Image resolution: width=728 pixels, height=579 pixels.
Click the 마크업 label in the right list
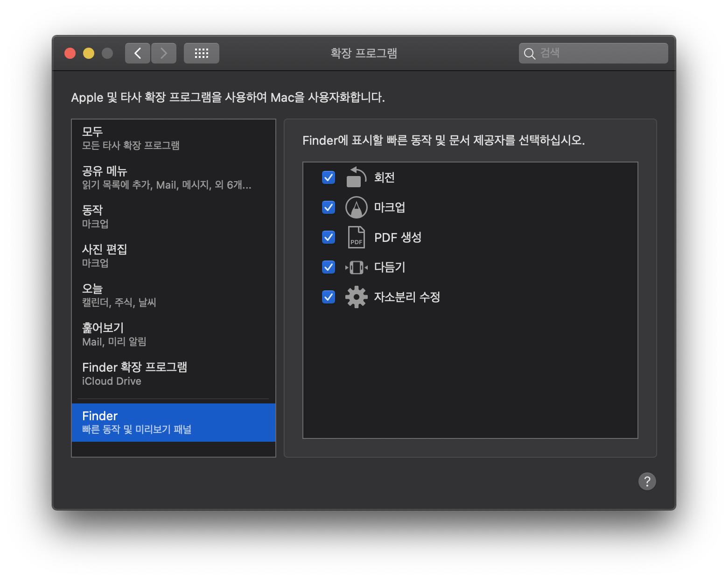[390, 207]
